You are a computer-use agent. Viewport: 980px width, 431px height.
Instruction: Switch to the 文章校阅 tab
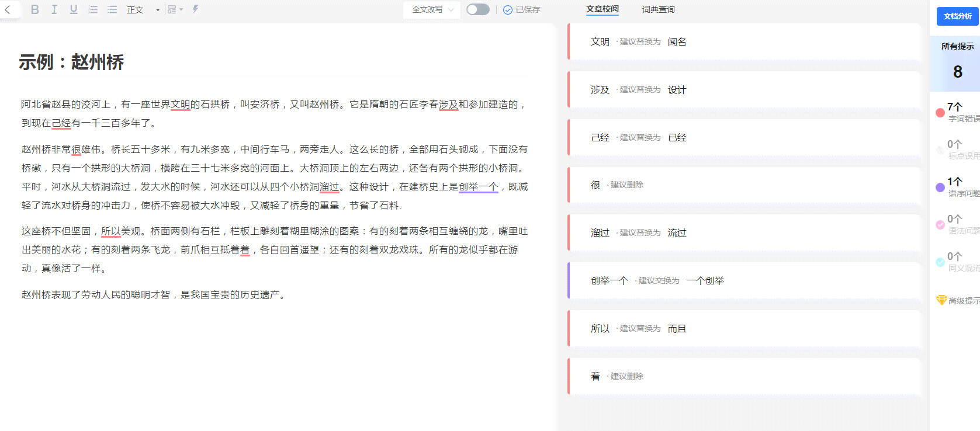pyautogui.click(x=602, y=9)
